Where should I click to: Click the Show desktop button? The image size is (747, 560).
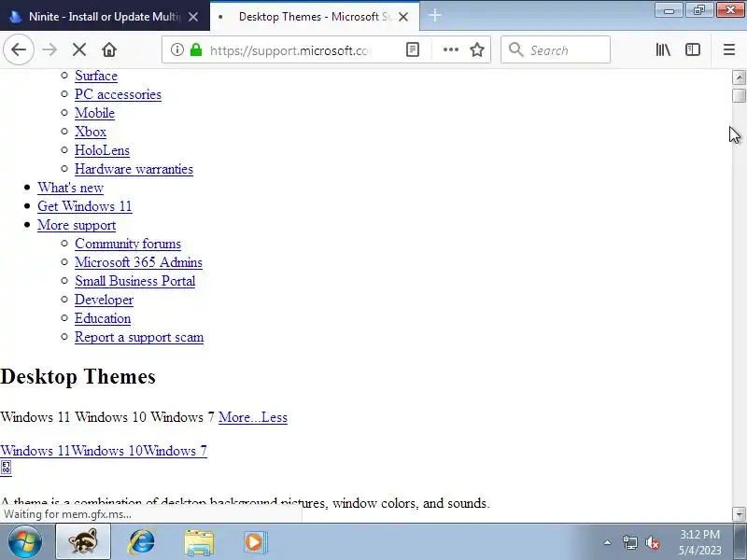(x=740, y=541)
